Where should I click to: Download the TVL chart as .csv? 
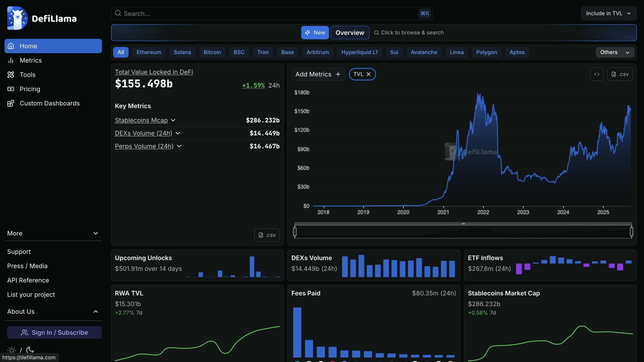(620, 74)
